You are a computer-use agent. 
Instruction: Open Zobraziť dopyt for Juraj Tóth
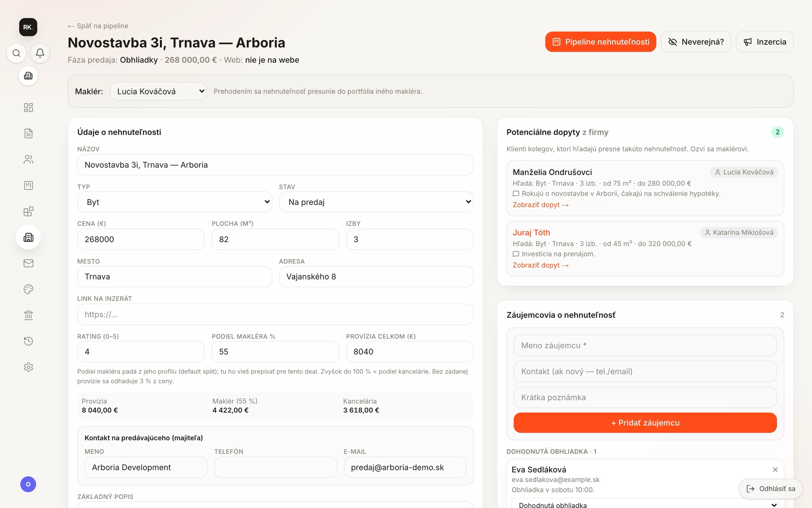(541, 265)
